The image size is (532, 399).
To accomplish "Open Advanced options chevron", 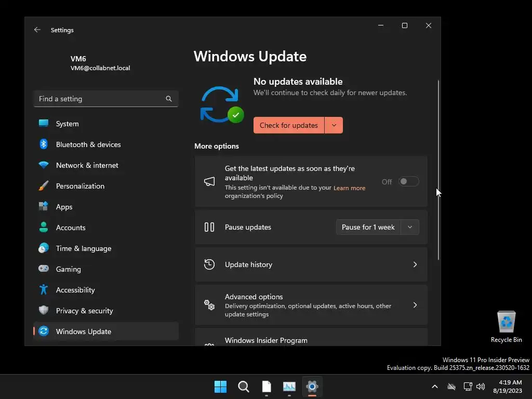I will (x=415, y=305).
